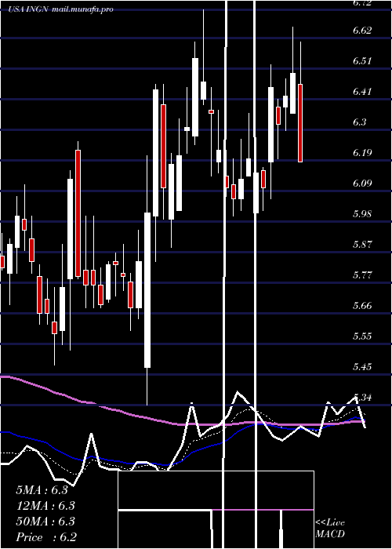Click the last red candlestick on the right
392x549 pixels.
click(x=300, y=123)
